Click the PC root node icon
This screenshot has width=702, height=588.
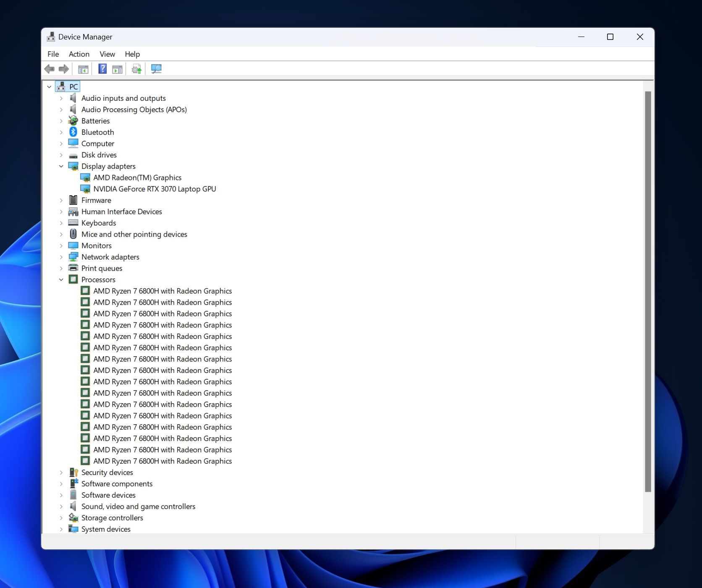click(61, 87)
